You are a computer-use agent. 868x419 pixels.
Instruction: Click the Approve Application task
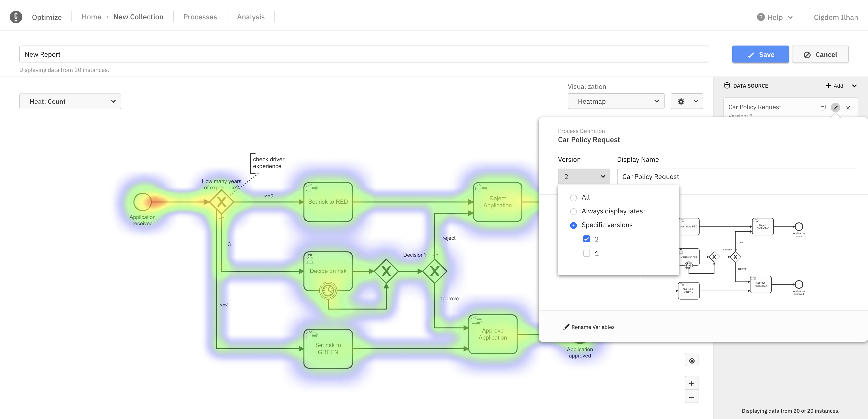pos(492,334)
